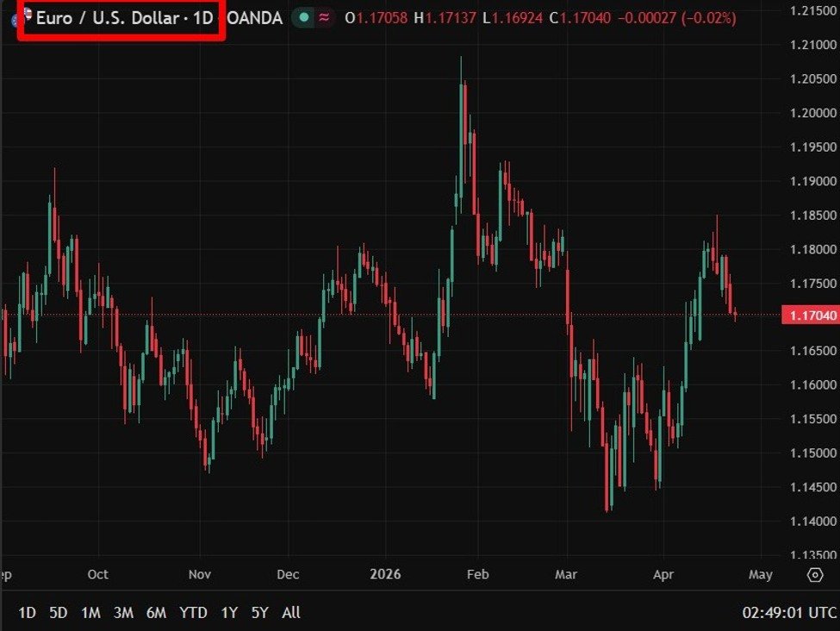The image size is (840, 631).
Task: Choose the 6M time range
Action: pos(156,613)
